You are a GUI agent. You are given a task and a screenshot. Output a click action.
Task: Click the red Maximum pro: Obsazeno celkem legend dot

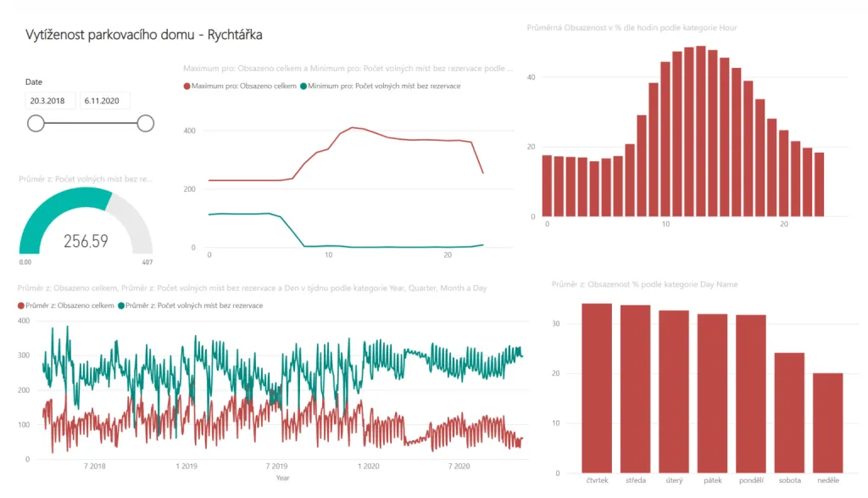pyautogui.click(x=187, y=87)
